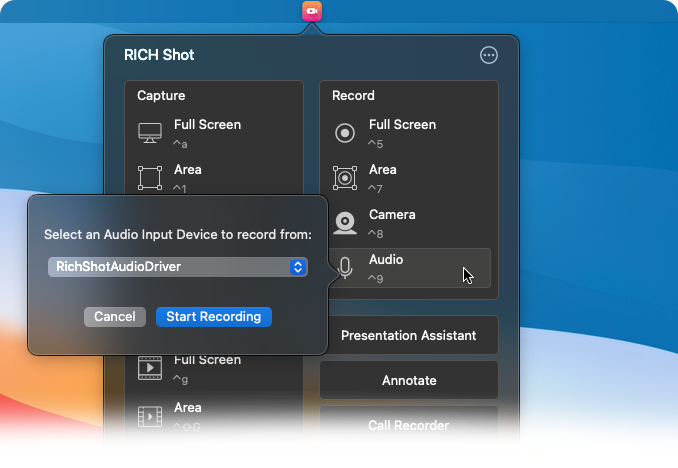This screenshot has height=468, width=678.
Task: Click Start Recording
Action: pyautogui.click(x=214, y=317)
